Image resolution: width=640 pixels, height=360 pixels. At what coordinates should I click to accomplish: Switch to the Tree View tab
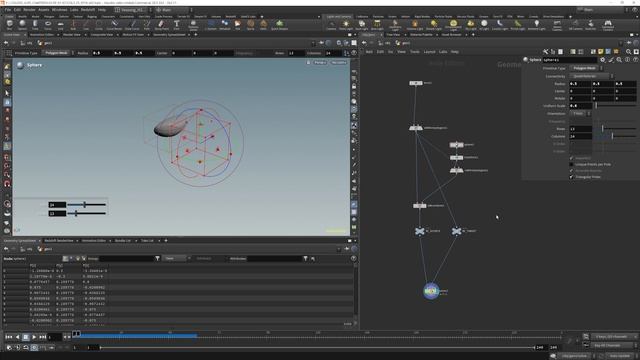point(393,35)
